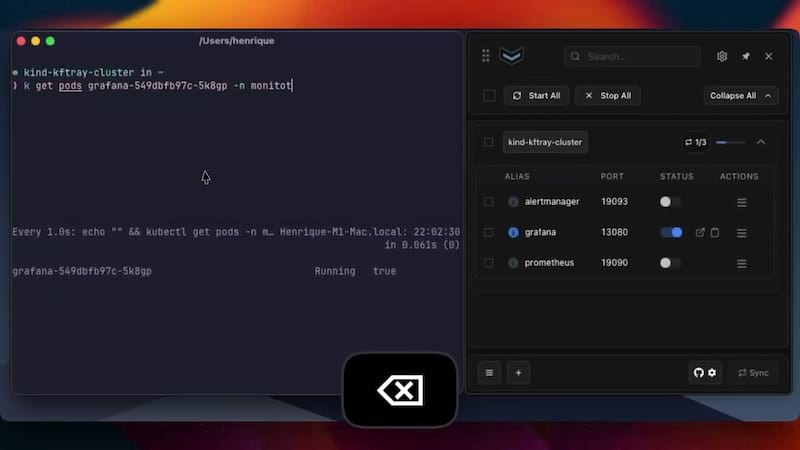Screen dimensions: 800x450
Task: Click the Search input field
Action: pos(632,56)
